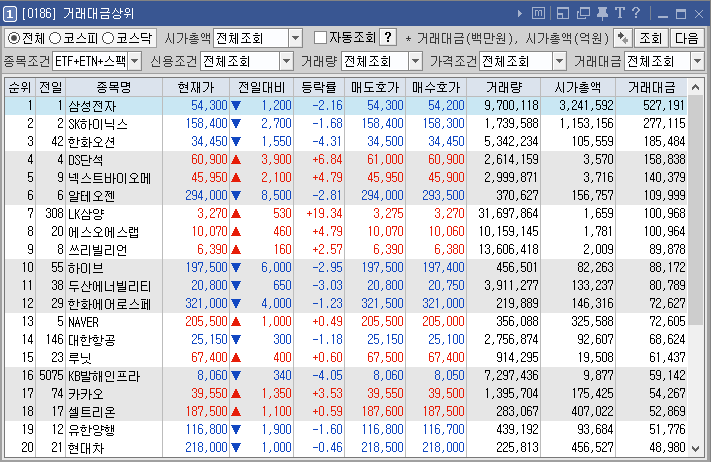
Task: Click the 거래량 column header in the table
Action: click(x=504, y=87)
